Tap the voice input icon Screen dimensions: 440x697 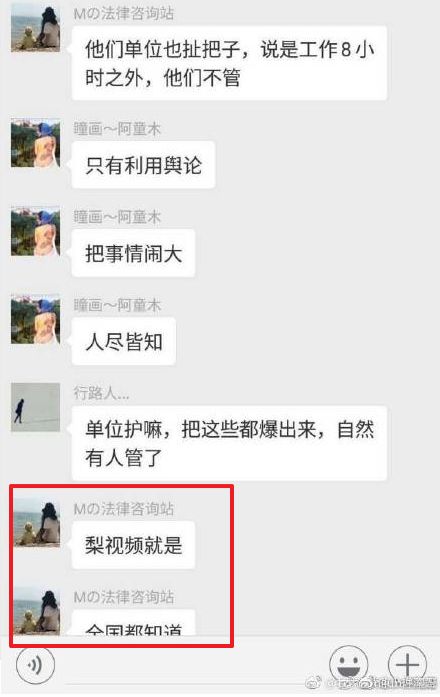[36, 665]
